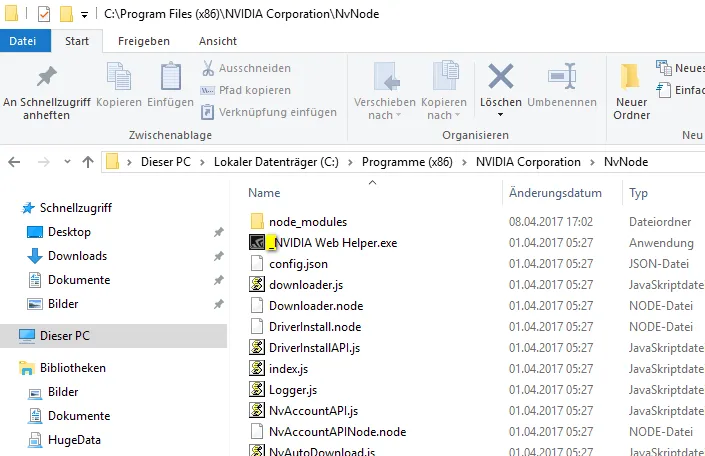705x456 pixels.
Task: Select DriverInstall.node file
Action: point(315,327)
